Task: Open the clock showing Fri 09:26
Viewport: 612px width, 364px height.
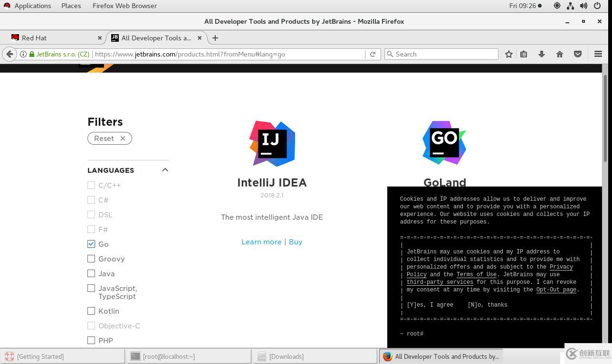Action: (x=526, y=6)
